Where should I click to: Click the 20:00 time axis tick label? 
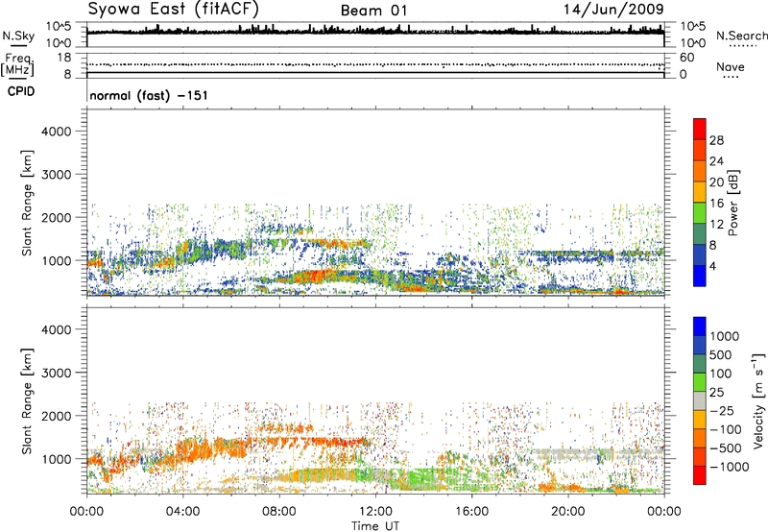click(567, 512)
